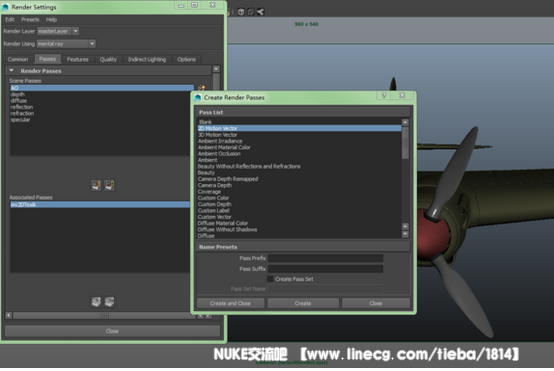Click right icon below Associated Passes list
Image resolution: width=554 pixels, height=371 pixels.
[109, 301]
